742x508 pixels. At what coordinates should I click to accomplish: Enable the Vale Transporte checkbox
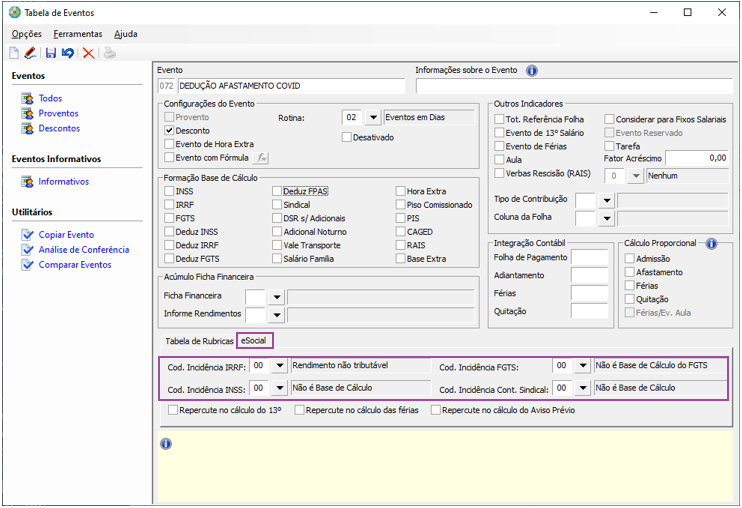point(277,245)
